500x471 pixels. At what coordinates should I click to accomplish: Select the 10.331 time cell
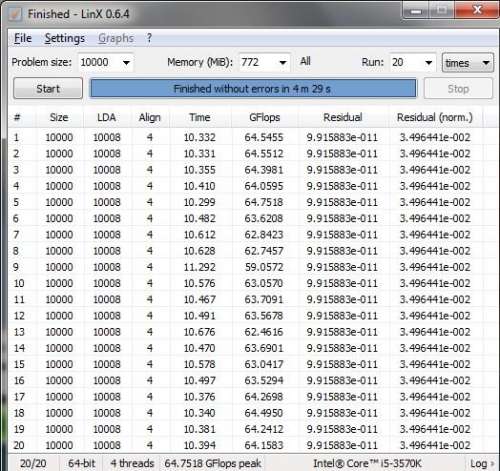coord(200,154)
